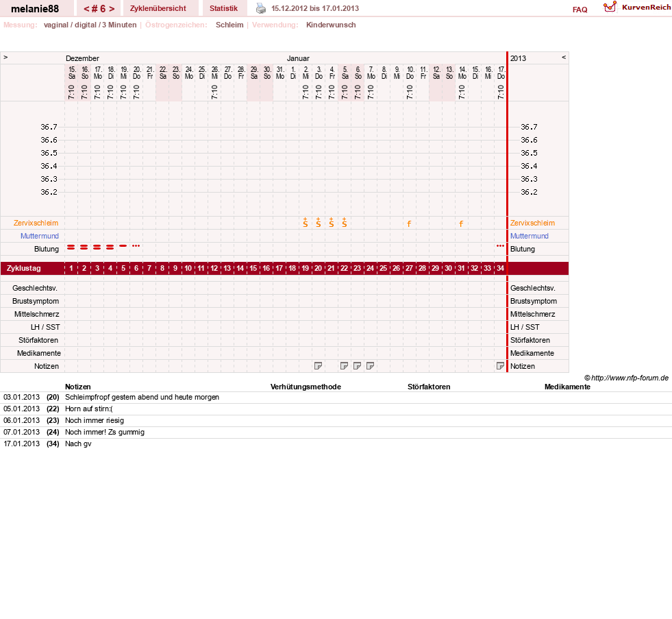Collapse chart with right < arrow
This screenshot has width=672, height=619.
tap(564, 57)
